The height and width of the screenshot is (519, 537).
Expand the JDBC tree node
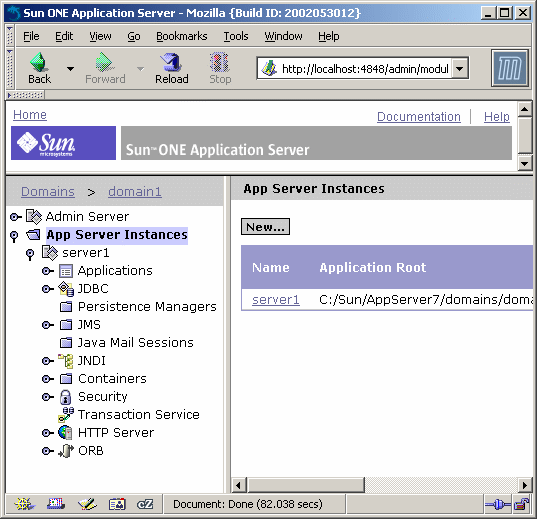[48, 289]
